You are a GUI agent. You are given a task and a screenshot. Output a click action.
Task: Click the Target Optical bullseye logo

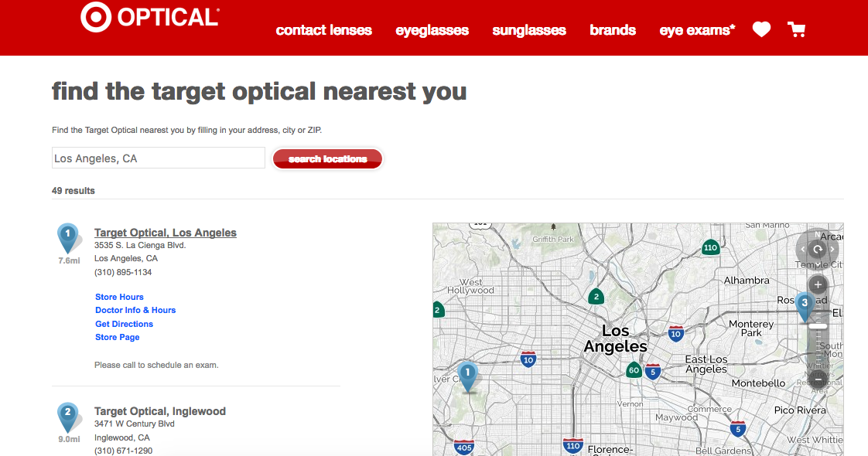coord(96,16)
